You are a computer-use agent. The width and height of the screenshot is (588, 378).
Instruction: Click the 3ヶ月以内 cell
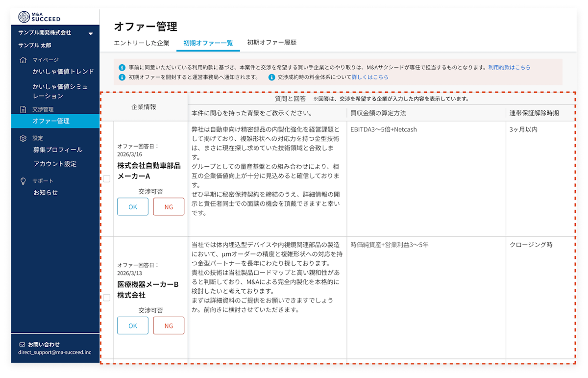pyautogui.click(x=523, y=130)
